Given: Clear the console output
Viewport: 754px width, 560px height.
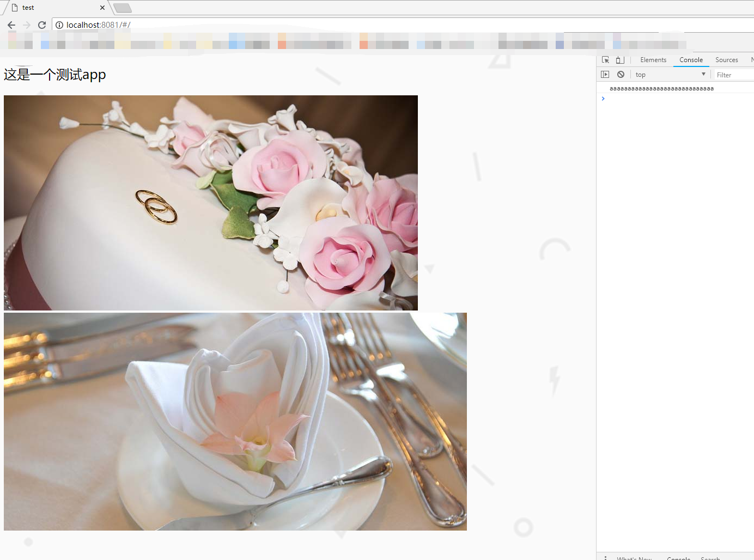Looking at the screenshot, I should click(x=621, y=75).
